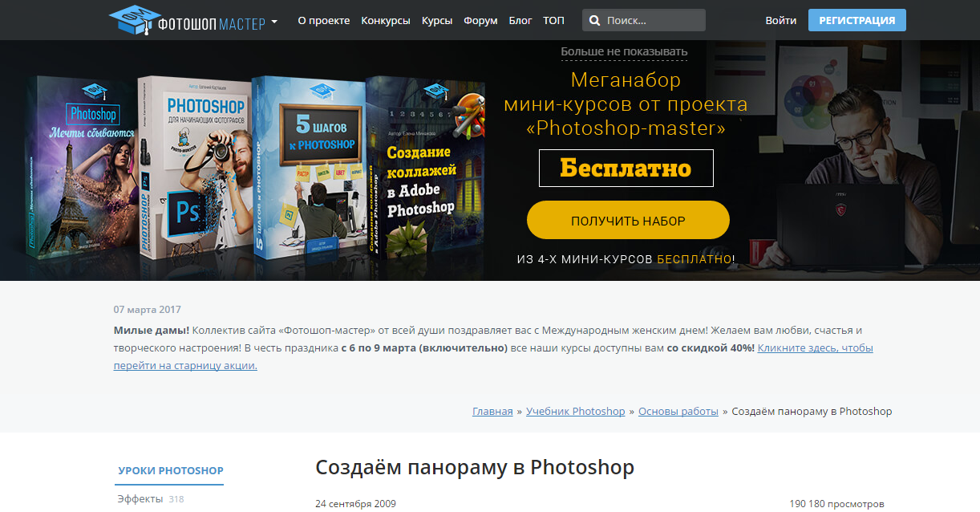Select the УРОКИ PHOTOSHOP sidebar tab
Viewport: 980px width, 512px height.
pos(171,471)
